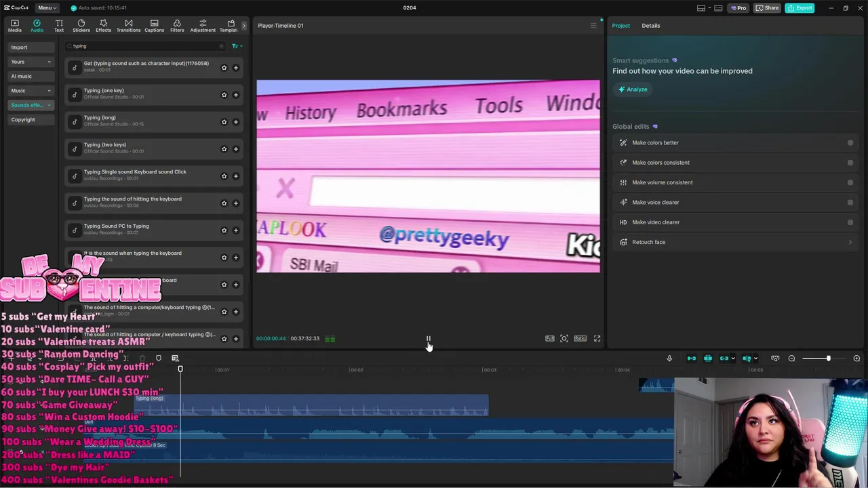Add 'Typing (two keys)' to the timeline
868x488 pixels.
[236, 149]
